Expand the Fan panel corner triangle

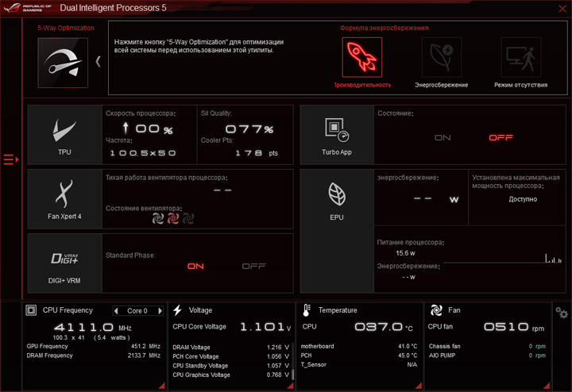pyautogui.click(x=547, y=386)
